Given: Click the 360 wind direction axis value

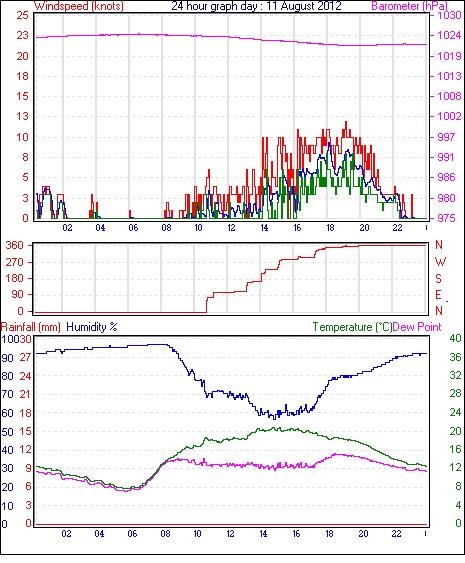Looking at the screenshot, I should [15, 246].
